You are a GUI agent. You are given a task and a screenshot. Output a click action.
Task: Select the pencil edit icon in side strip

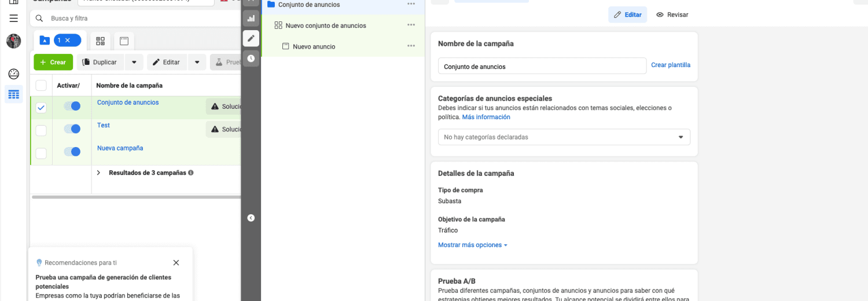coord(251,39)
